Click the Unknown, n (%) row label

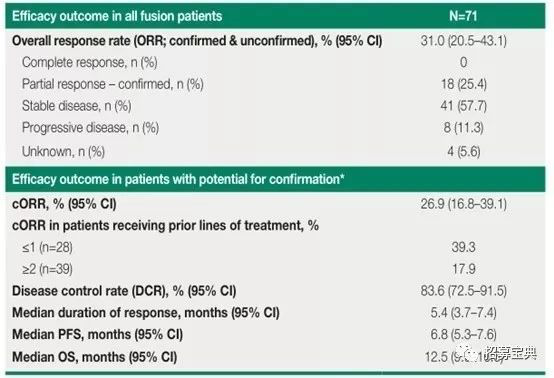[63, 152]
